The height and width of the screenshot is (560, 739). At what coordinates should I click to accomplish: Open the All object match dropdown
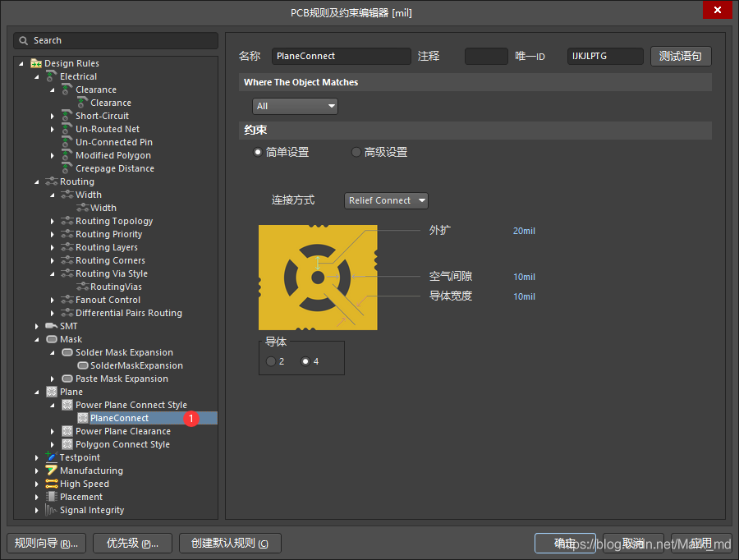pos(296,106)
